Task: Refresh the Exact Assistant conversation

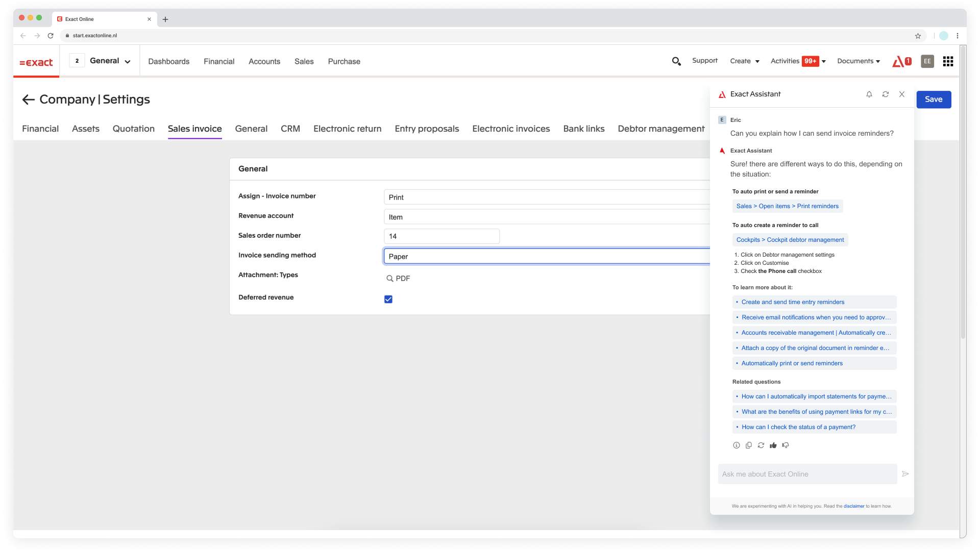Action: tap(886, 94)
